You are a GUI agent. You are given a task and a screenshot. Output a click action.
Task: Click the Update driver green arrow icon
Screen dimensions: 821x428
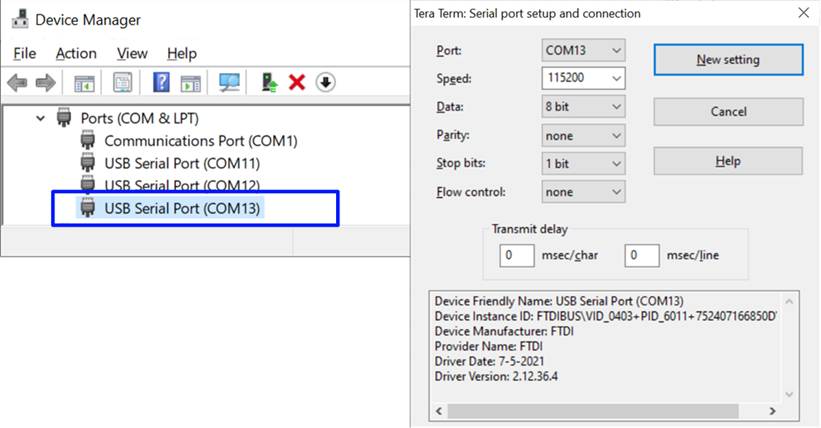pos(269,83)
